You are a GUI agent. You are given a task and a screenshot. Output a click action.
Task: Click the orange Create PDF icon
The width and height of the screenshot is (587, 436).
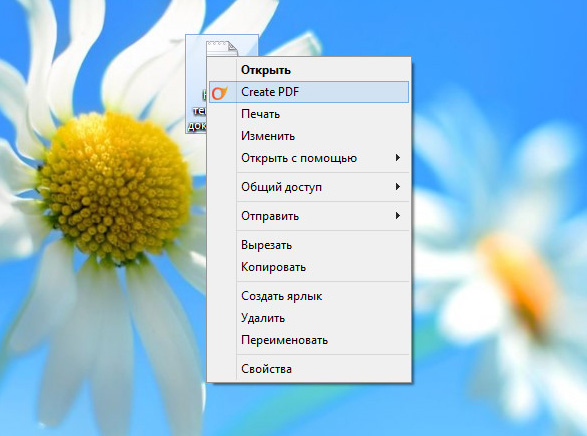tap(219, 92)
